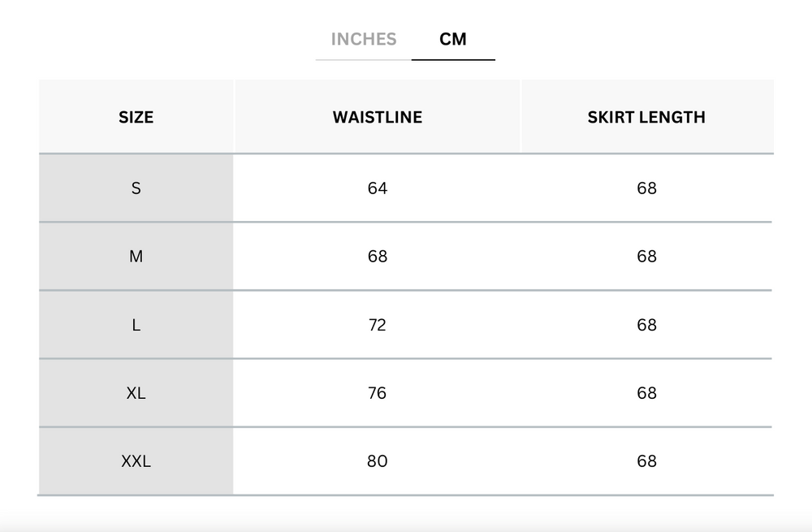The width and height of the screenshot is (812, 532).
Task: Select the XXL size row label
Action: click(136, 461)
